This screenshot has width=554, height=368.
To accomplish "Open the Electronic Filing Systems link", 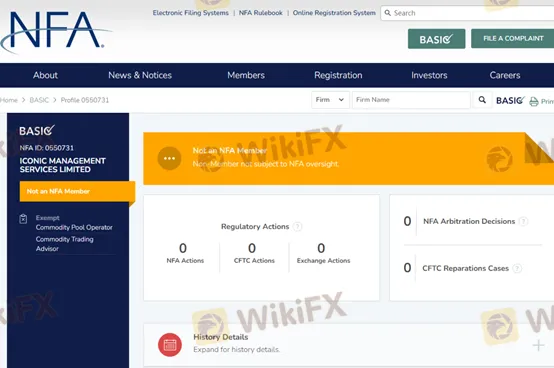I will point(190,13).
